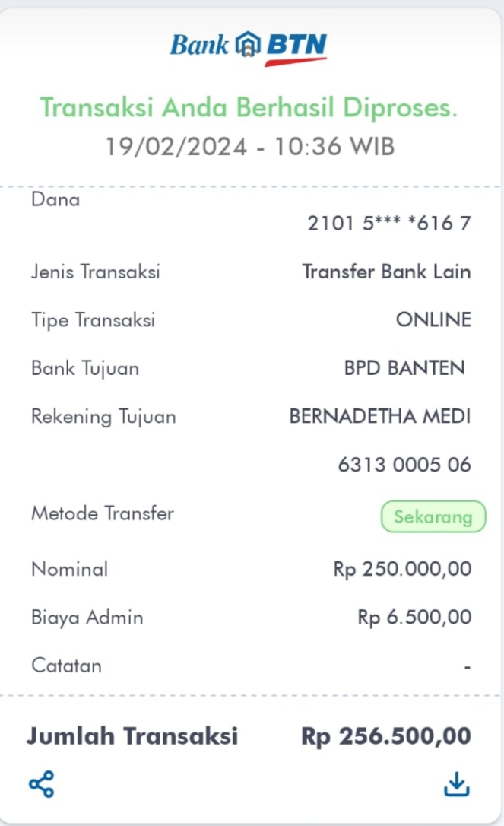Image resolution: width=504 pixels, height=826 pixels.
Task: Tap the share receipt icon
Action: pyautogui.click(x=41, y=784)
